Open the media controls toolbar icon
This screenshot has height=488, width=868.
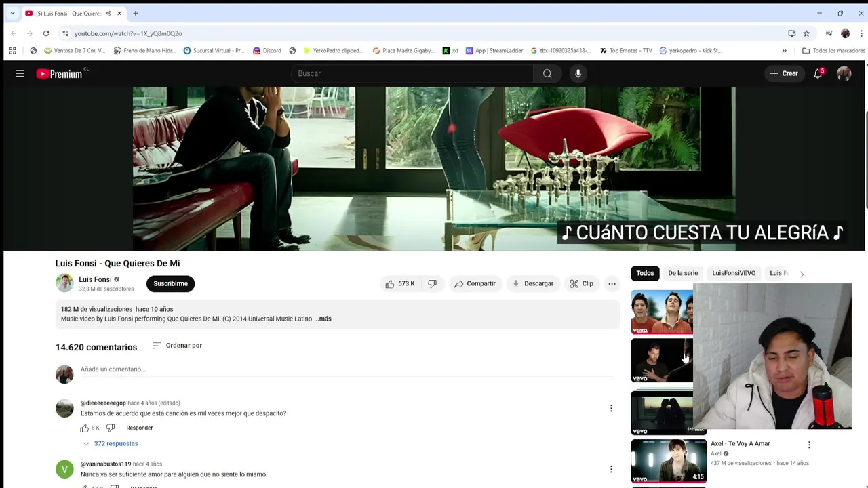click(829, 33)
